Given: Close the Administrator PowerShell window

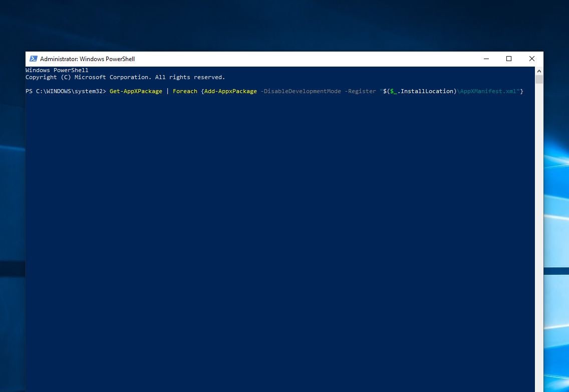Looking at the screenshot, I should click(531, 59).
